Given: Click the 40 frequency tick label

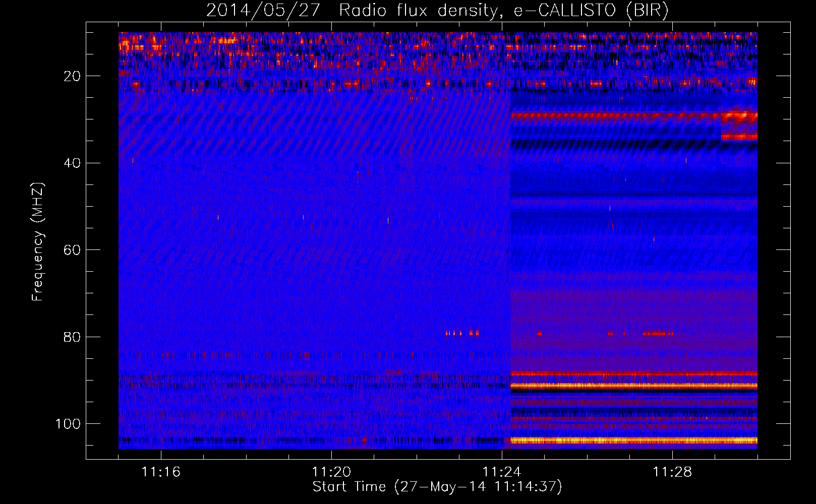Looking at the screenshot, I should point(73,163).
